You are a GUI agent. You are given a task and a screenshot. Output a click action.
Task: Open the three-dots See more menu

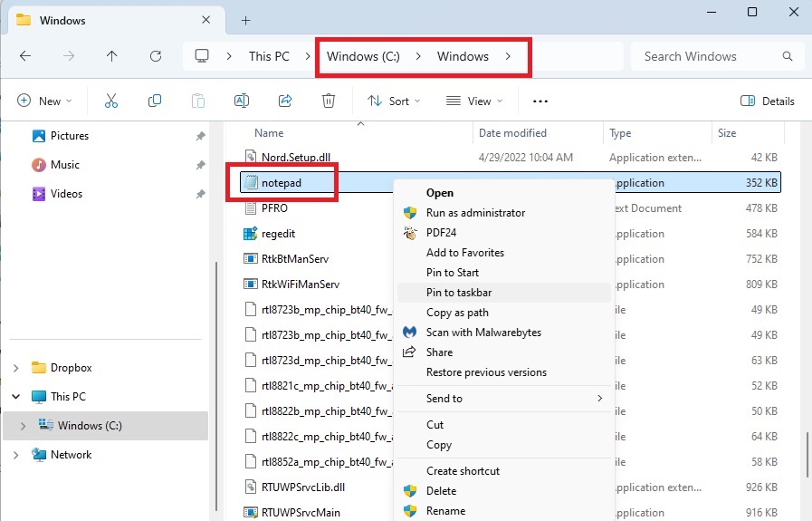540,101
